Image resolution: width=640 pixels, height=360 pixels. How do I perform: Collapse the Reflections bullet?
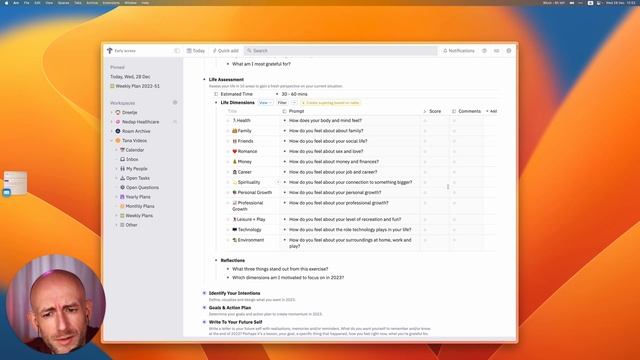click(x=216, y=260)
